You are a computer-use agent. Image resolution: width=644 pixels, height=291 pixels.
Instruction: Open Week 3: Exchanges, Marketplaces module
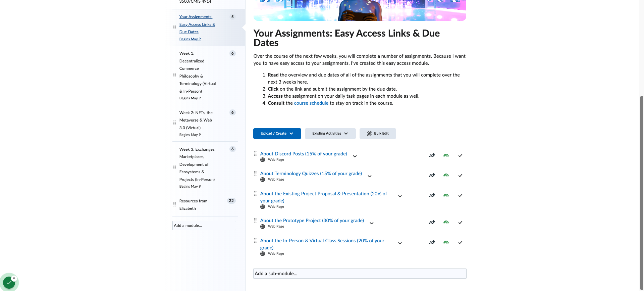pos(197,164)
